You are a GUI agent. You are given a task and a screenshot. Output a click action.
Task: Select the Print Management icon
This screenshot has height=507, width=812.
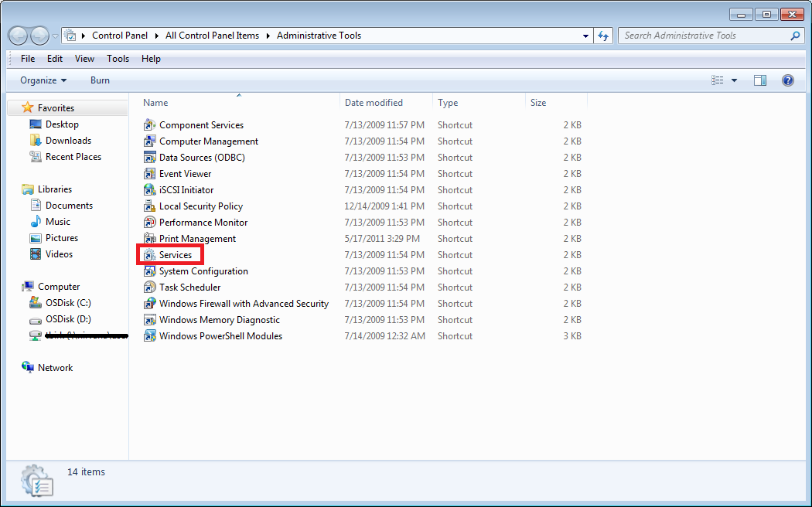click(150, 239)
